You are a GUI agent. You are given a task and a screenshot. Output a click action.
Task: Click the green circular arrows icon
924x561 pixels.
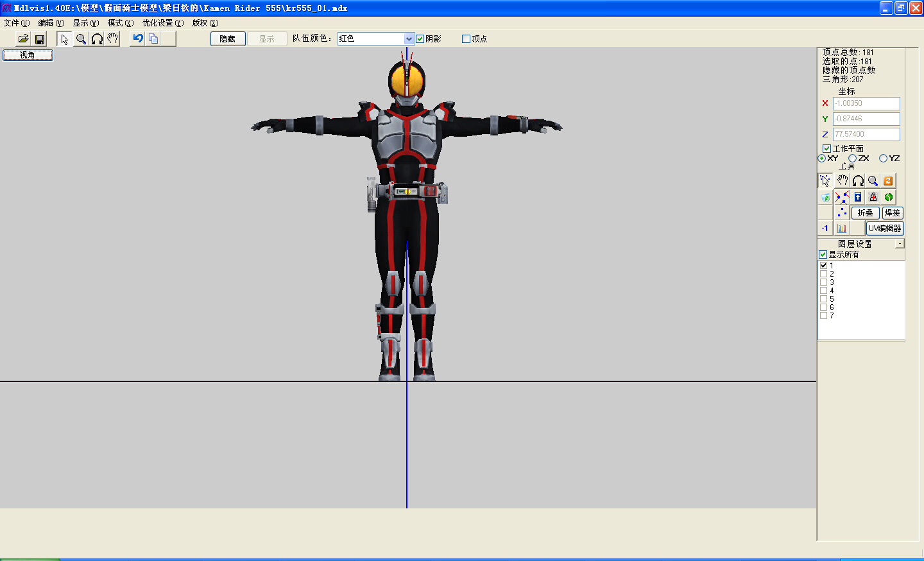[888, 197]
